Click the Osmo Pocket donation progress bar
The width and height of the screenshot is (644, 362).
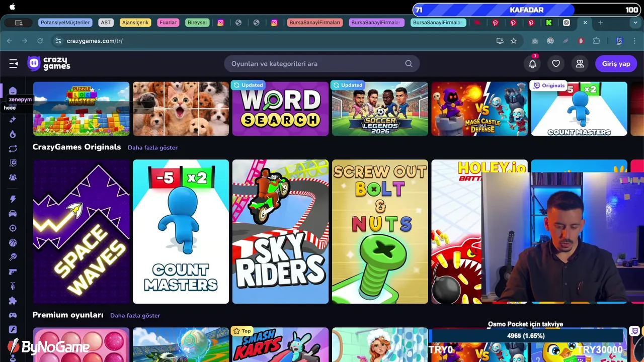pos(526,336)
